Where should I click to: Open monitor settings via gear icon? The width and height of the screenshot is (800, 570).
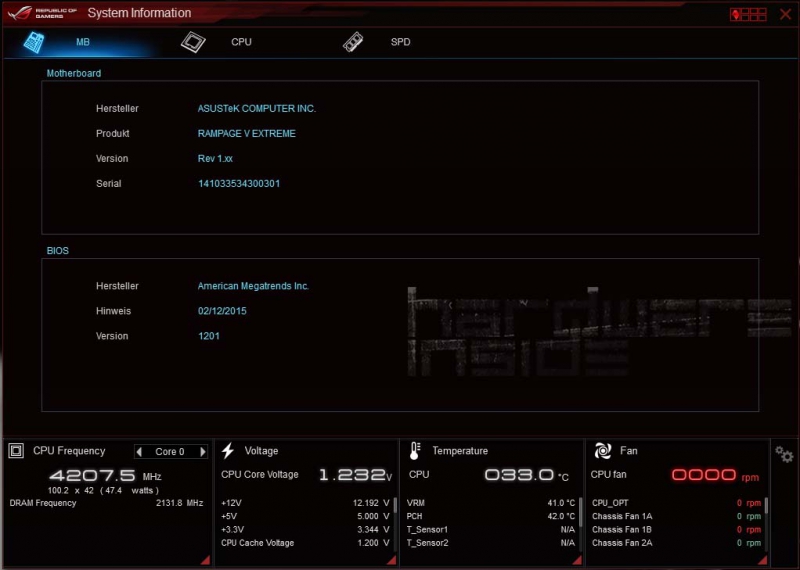point(784,455)
